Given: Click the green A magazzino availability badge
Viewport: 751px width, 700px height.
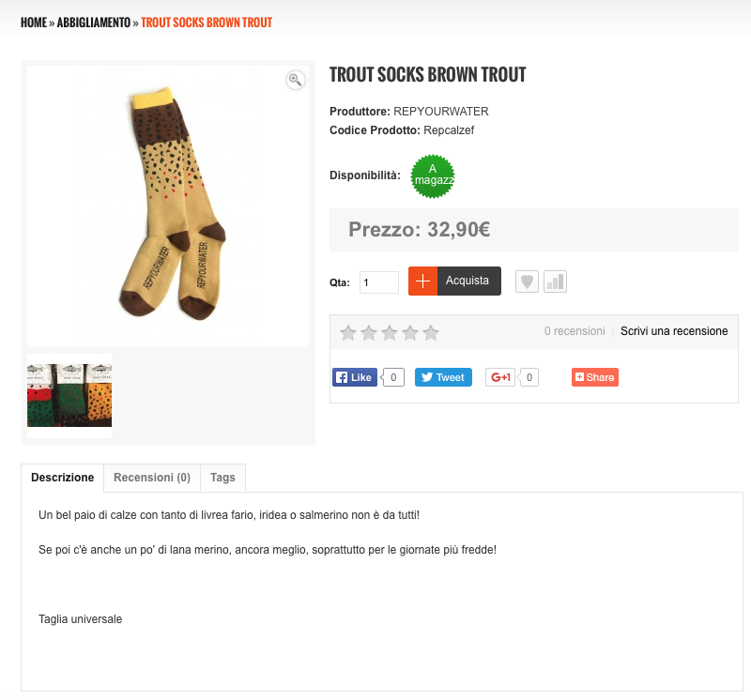Looking at the screenshot, I should tap(433, 176).
